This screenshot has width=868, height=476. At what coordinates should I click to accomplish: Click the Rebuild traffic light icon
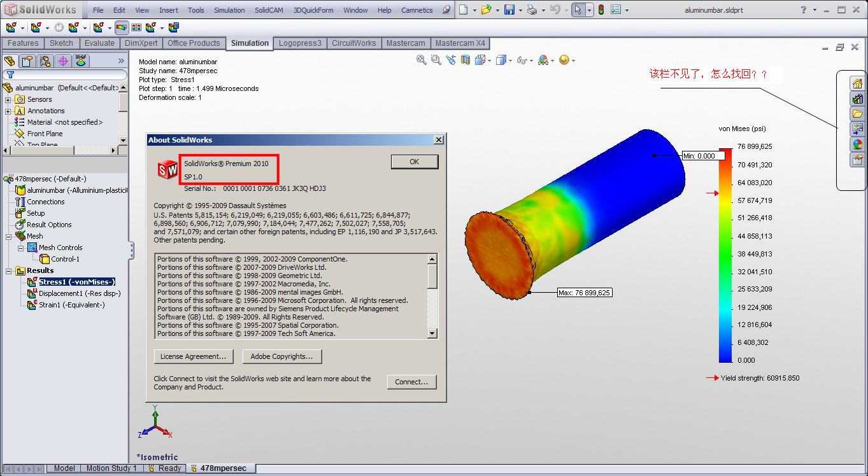[601, 10]
